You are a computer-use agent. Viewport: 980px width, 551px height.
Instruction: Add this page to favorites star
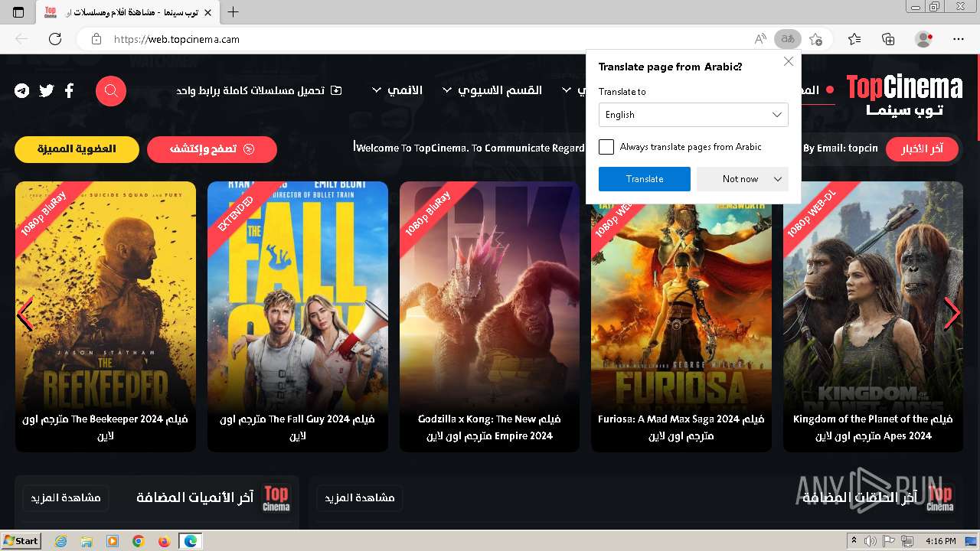[816, 39]
